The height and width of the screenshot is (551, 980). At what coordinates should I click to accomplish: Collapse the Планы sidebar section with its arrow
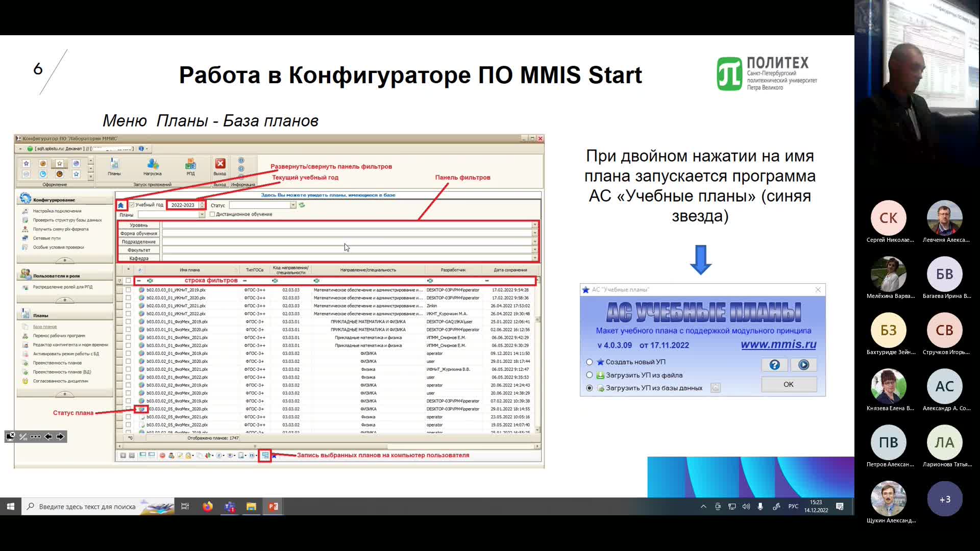point(65,394)
